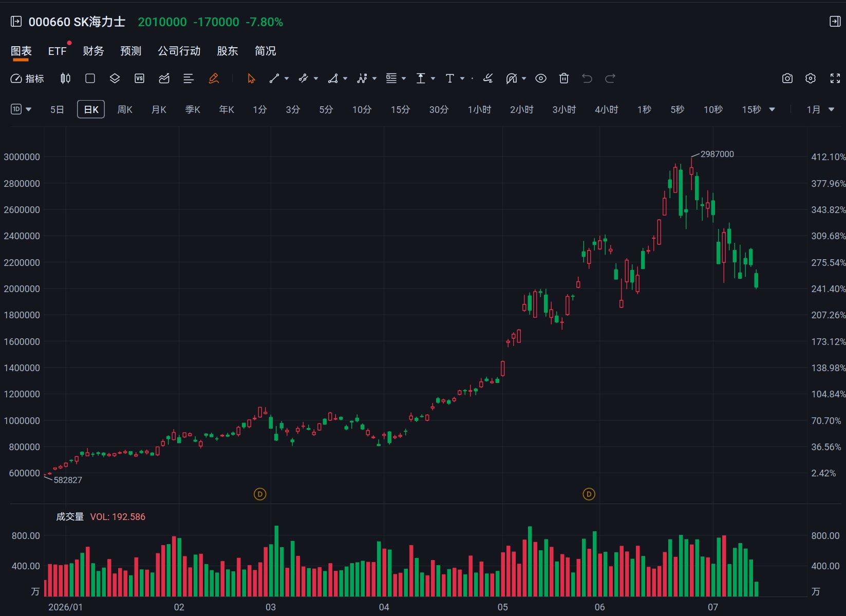846x616 pixels.
Task: Select the text annotation tool
Action: pyautogui.click(x=450, y=79)
